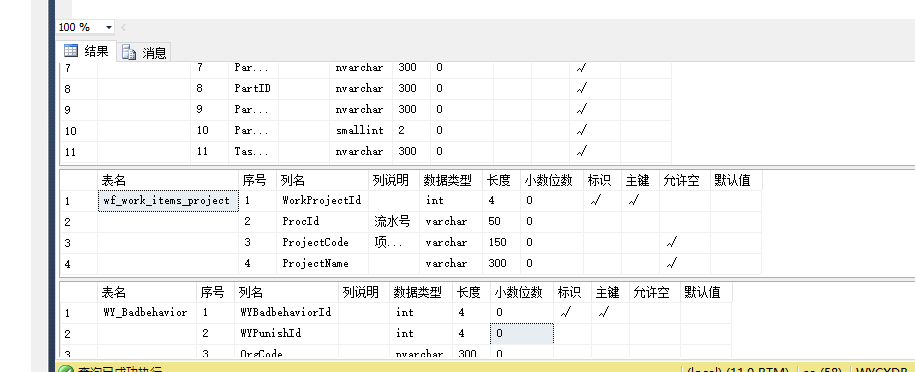Click the Tas... column name cell
The height and width of the screenshot is (372, 915).
253,151
